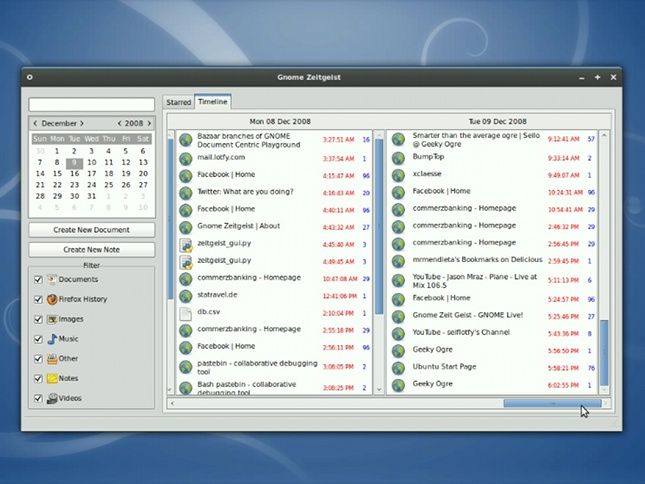Click globe icon beside YouTube - seiflotfy's Channel
This screenshot has width=645, height=484.
click(398, 333)
